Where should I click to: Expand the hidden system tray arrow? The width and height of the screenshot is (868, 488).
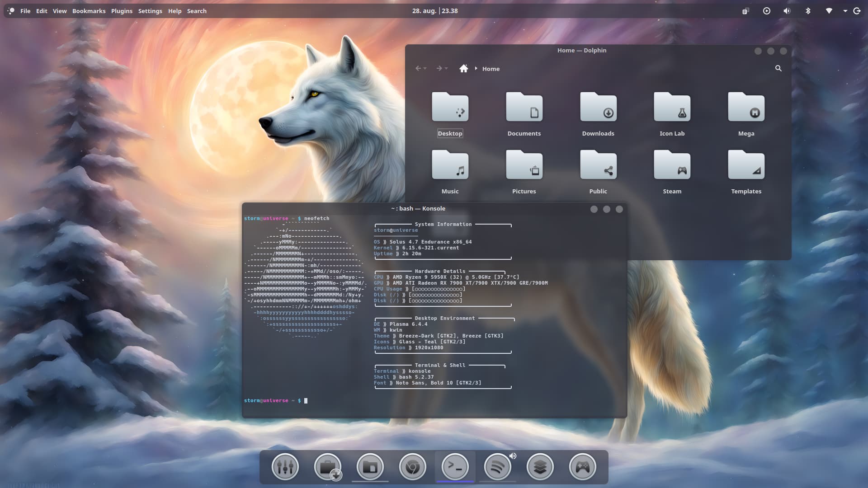(845, 11)
